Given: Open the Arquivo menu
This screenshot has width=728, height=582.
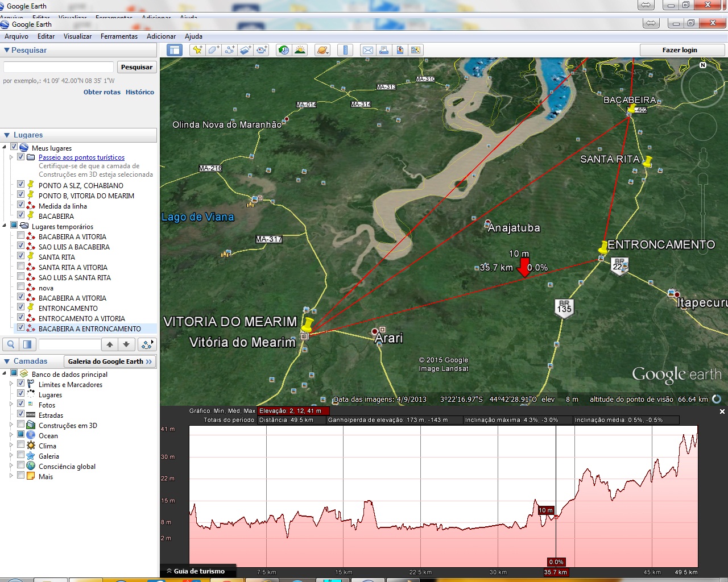Looking at the screenshot, I should pos(16,36).
